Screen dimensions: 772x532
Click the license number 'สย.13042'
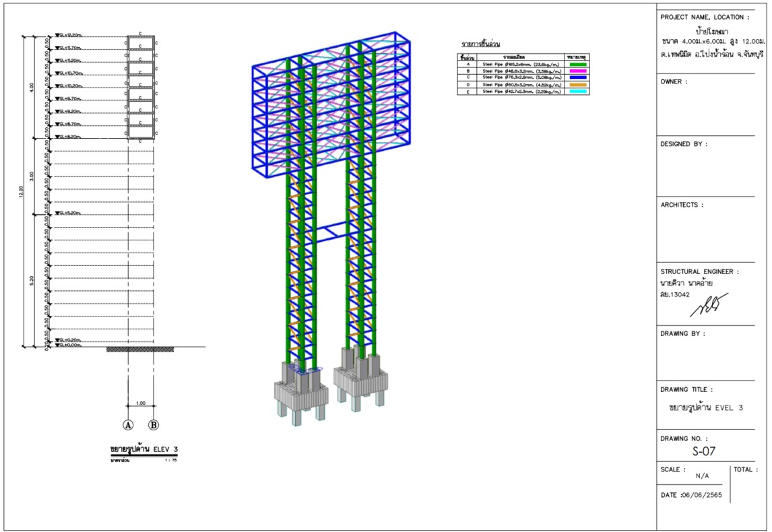pyautogui.click(x=674, y=295)
